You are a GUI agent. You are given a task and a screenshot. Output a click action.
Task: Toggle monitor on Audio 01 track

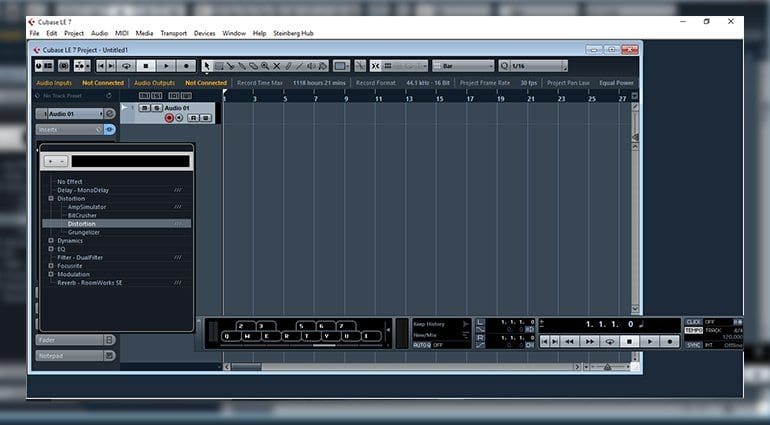[179, 118]
